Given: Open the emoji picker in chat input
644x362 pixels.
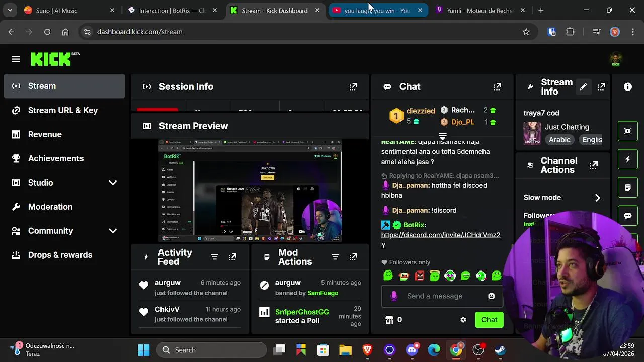Looking at the screenshot, I should coord(492,296).
